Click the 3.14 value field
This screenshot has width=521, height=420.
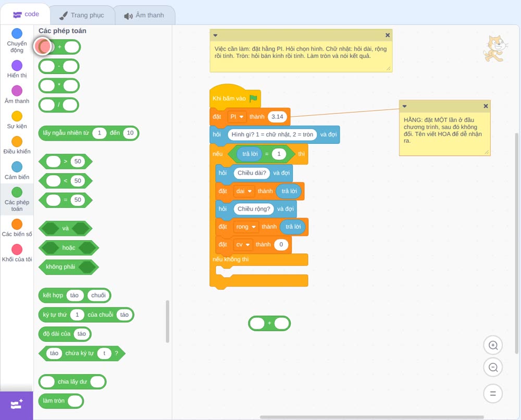(277, 117)
